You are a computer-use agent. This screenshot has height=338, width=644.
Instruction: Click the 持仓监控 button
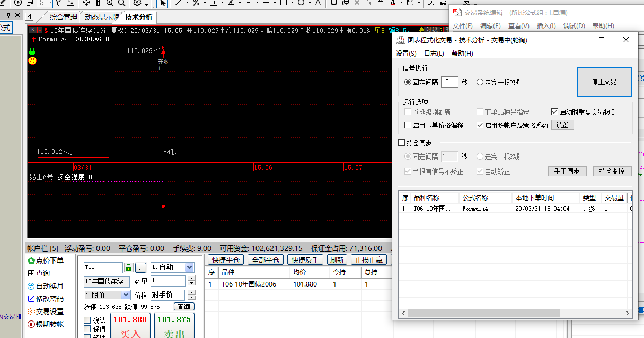pos(612,171)
